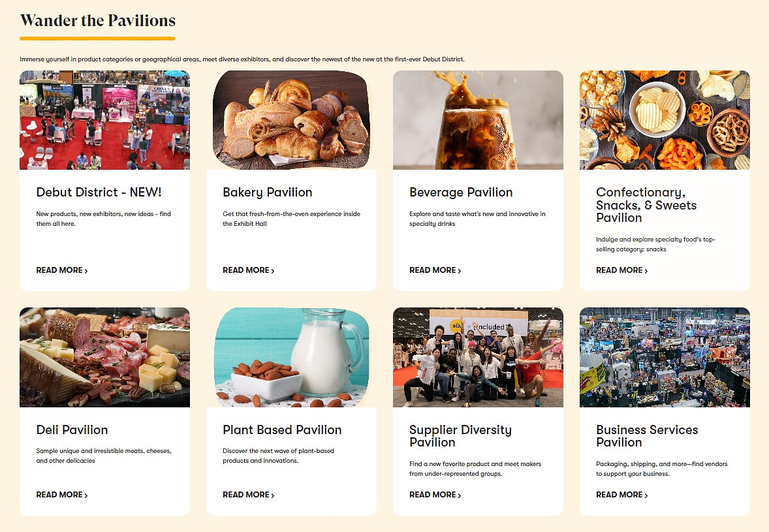The height and width of the screenshot is (532, 769).
Task: Click the Supplier Diversity Pavilion heading
Action: pos(460,436)
